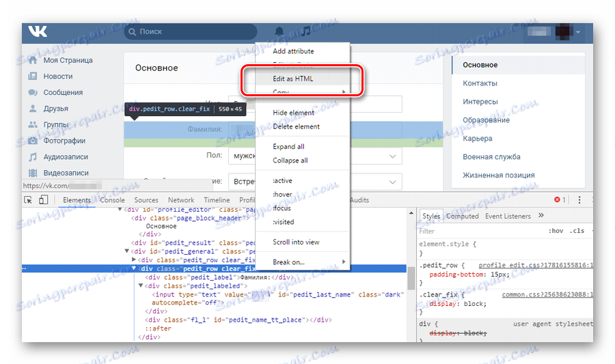The image size is (615, 364).
Task: Click the Styles Filter input field
Action: click(x=480, y=232)
